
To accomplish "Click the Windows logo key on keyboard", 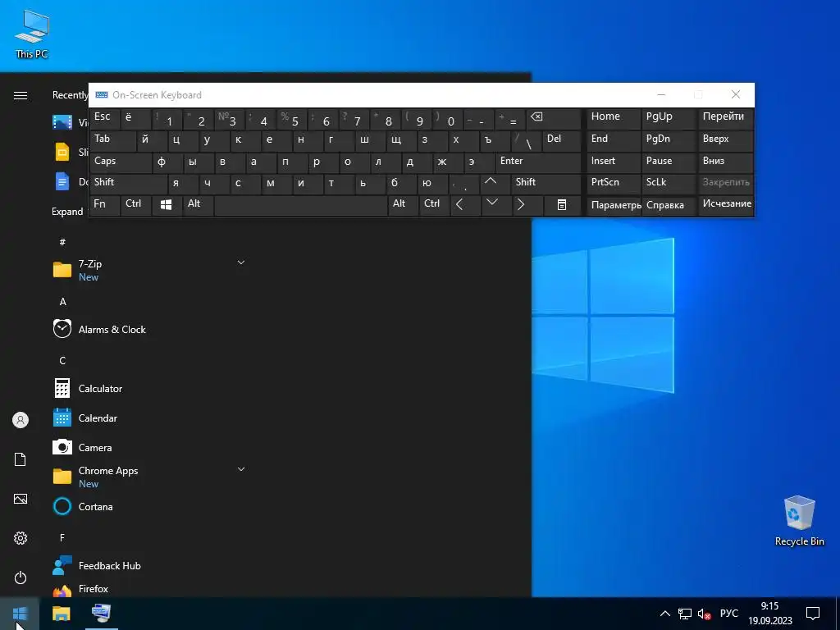I will pyautogui.click(x=166, y=205).
